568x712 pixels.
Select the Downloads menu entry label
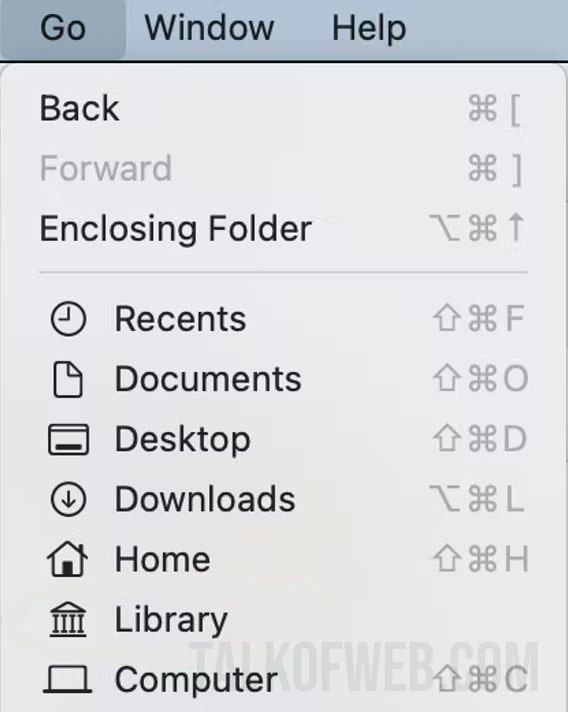(205, 499)
